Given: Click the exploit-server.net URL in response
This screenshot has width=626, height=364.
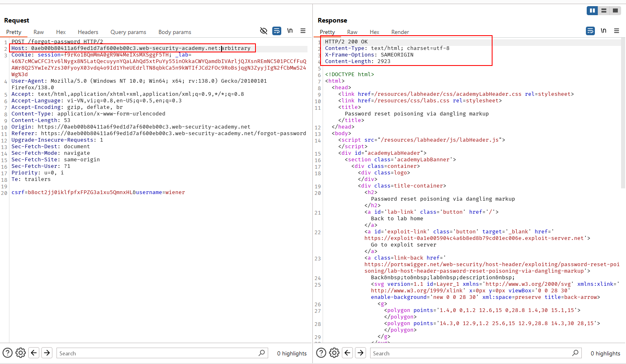Looking at the screenshot, I should coord(474,238).
